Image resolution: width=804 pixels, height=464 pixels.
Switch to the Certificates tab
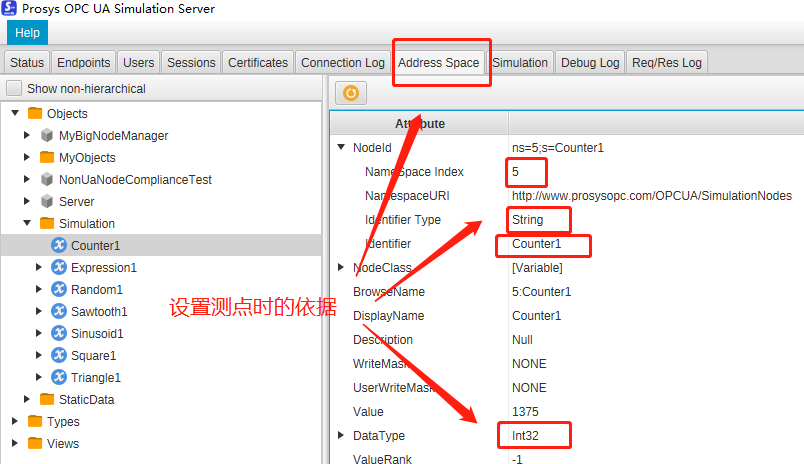pyautogui.click(x=258, y=63)
